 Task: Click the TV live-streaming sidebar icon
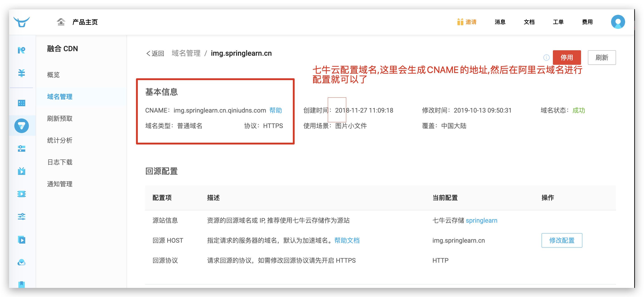pos(22,171)
